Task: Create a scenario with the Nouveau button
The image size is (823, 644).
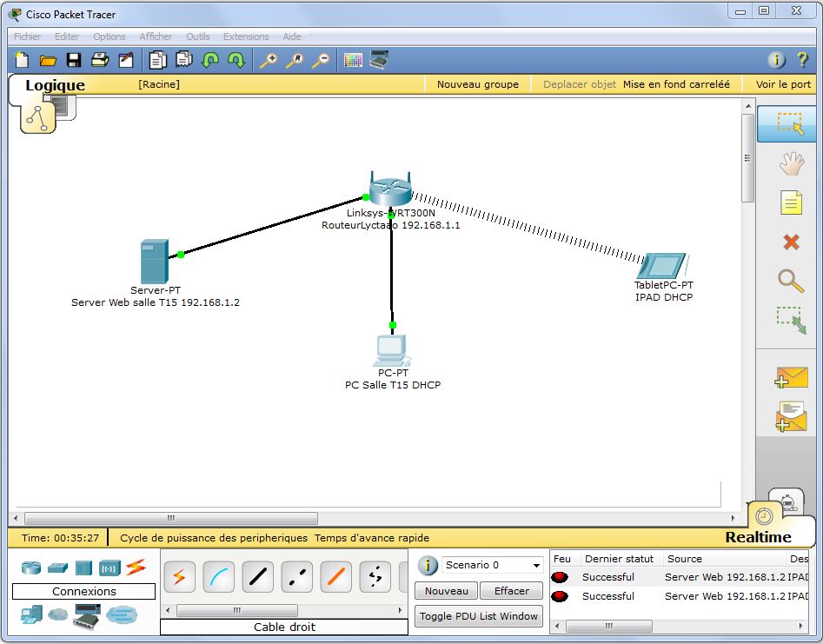Action: pos(446,591)
